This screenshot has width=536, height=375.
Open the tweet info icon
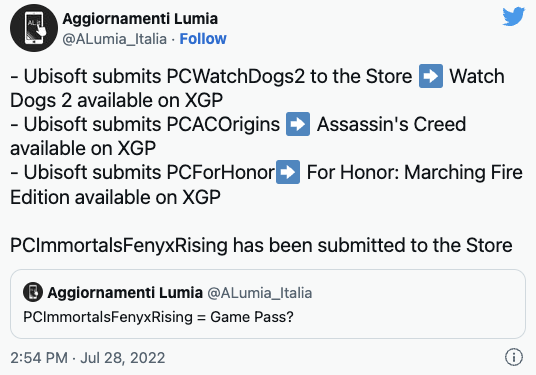click(x=514, y=357)
